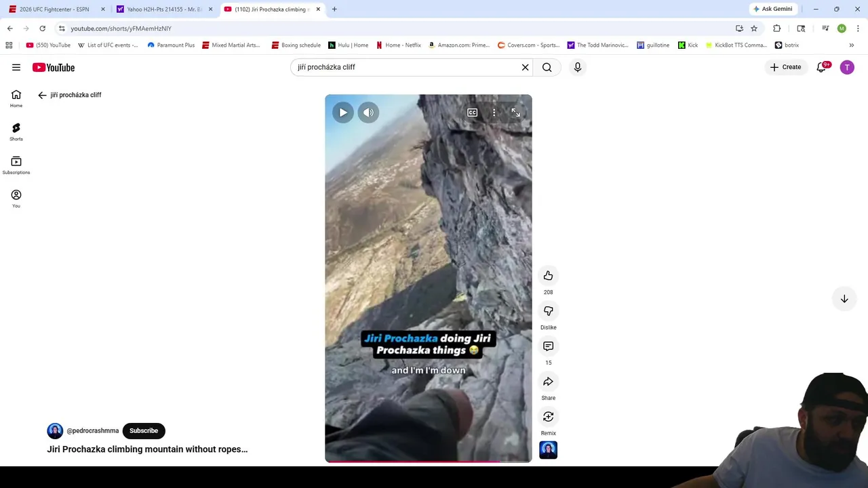Click the Remix icon
The height and width of the screenshot is (488, 868).
click(548, 416)
